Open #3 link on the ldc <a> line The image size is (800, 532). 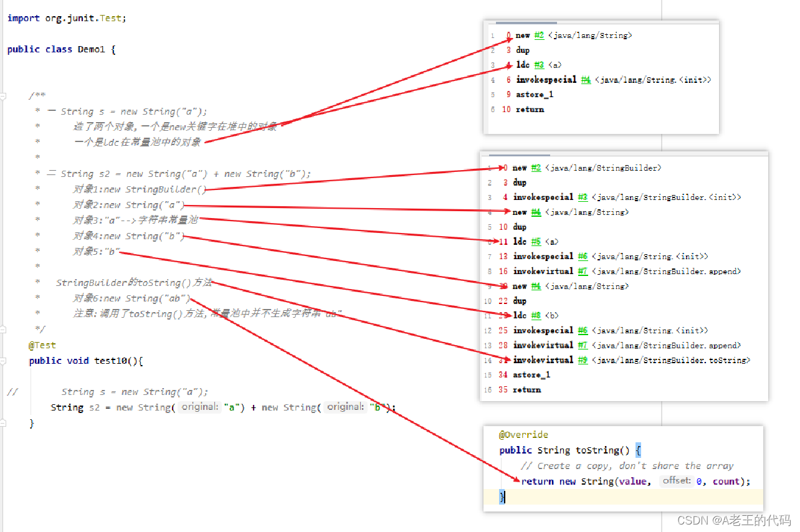point(539,65)
